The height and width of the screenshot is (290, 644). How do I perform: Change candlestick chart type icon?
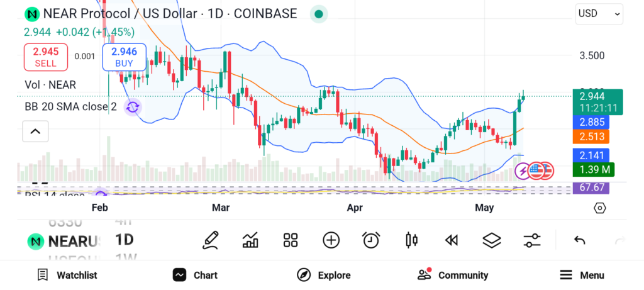pos(412,240)
